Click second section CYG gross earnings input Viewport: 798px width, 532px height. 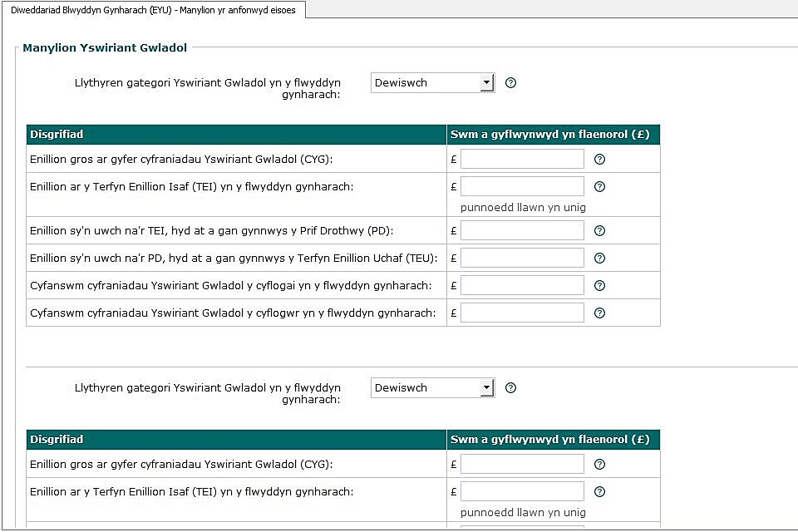coord(522,465)
